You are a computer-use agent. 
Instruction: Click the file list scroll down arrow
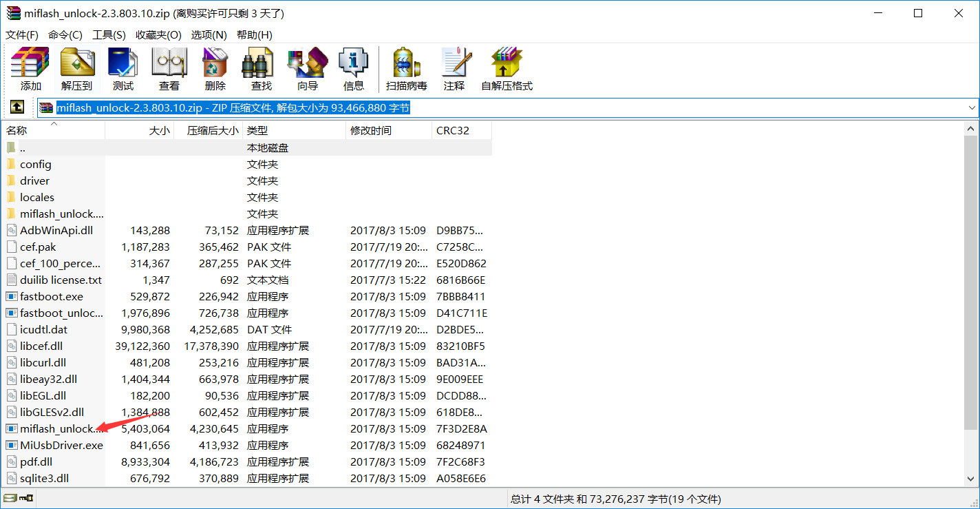pyautogui.click(x=971, y=479)
